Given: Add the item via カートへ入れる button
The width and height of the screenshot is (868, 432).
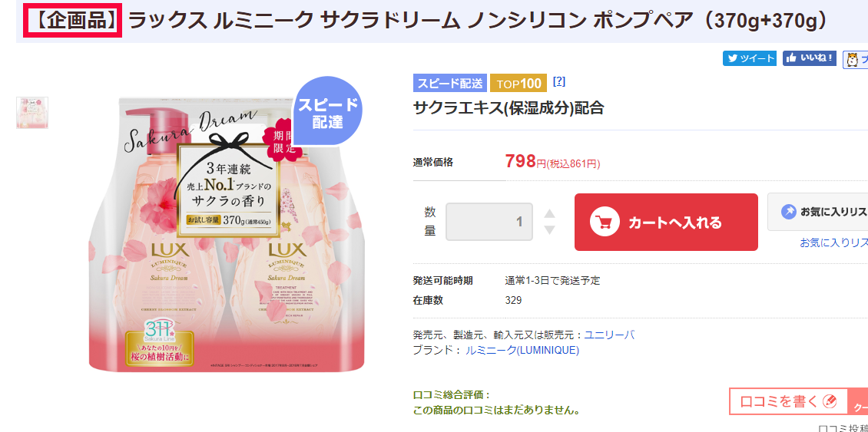Looking at the screenshot, I should (666, 223).
